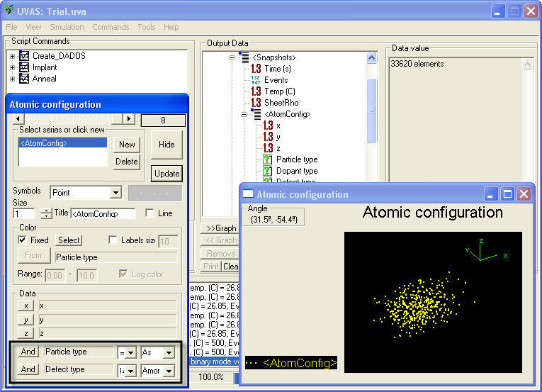
Task: Click the question-mark icon beside Particle type
Action: click(268, 159)
